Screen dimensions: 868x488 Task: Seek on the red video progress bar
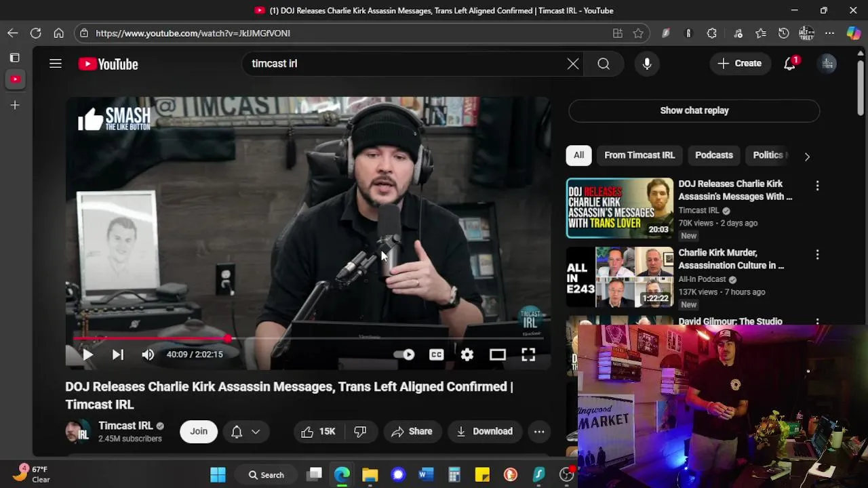tap(307, 338)
